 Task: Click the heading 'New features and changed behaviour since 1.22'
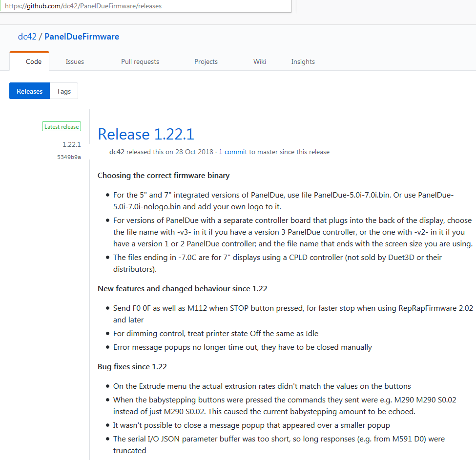coord(183,289)
